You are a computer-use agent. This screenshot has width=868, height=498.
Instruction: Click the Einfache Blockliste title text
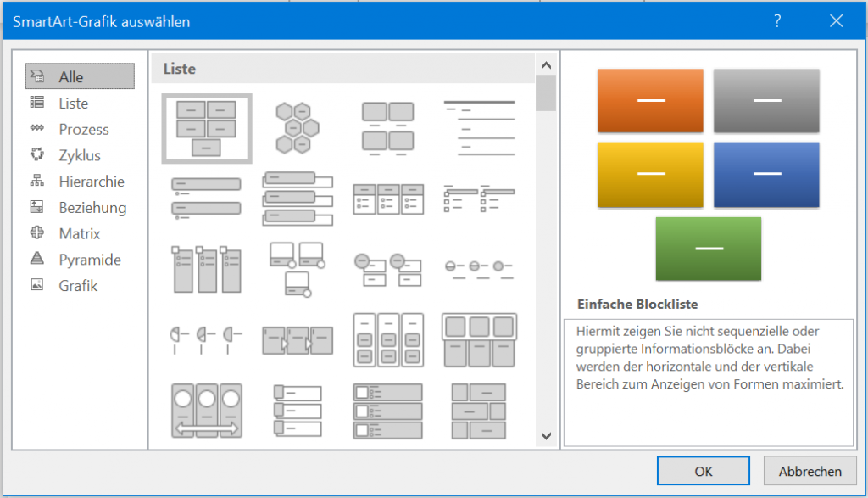tap(637, 304)
